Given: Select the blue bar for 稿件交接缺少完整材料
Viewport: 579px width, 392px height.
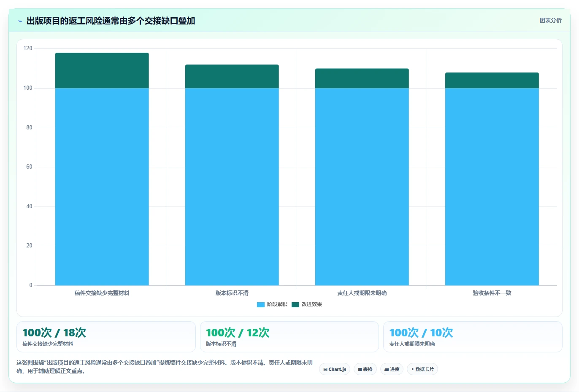Looking at the screenshot, I should pyautogui.click(x=102, y=187).
